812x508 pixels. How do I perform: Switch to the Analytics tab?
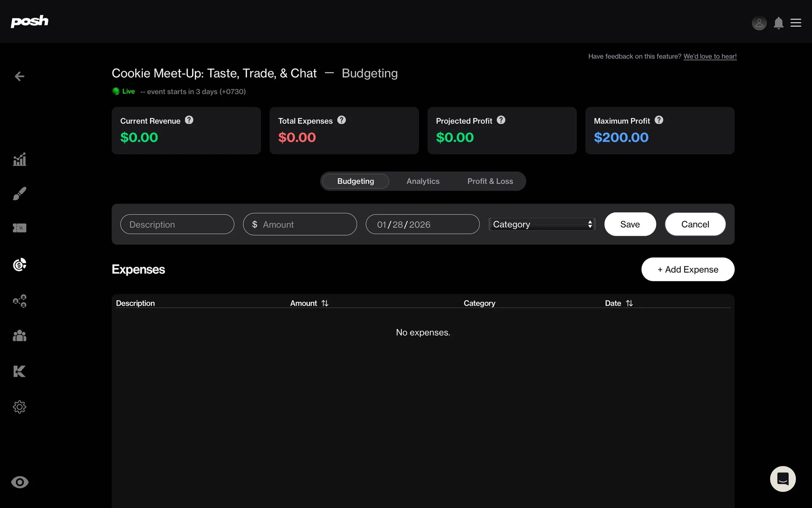coord(422,181)
